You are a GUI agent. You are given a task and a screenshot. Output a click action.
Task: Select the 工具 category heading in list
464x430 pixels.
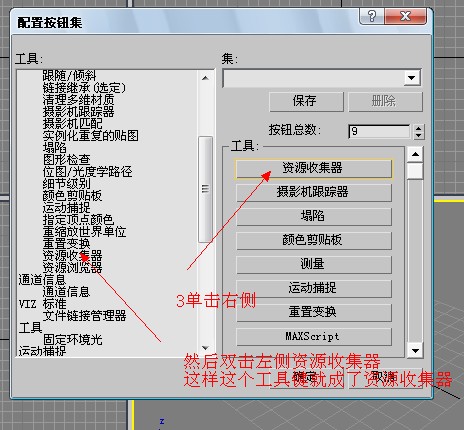[30, 327]
